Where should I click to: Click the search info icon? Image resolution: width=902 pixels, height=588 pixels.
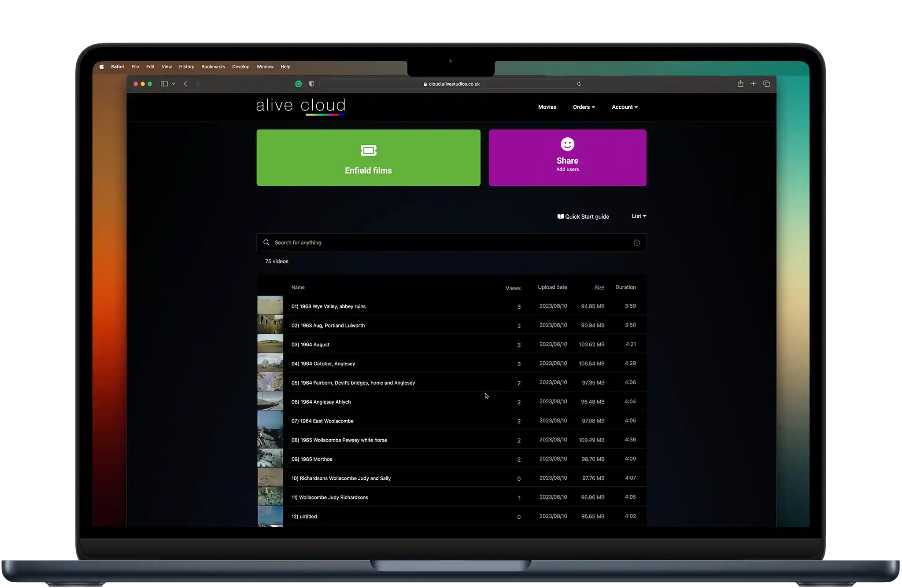[x=636, y=243]
